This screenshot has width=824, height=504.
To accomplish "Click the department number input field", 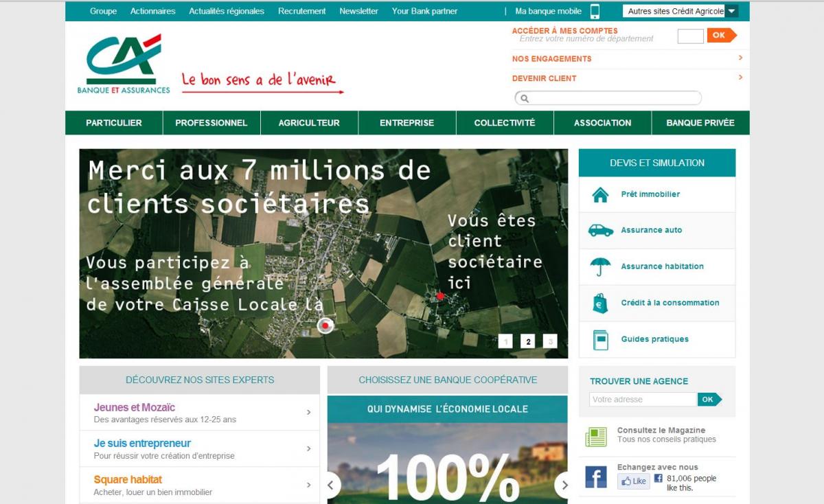I will [690, 36].
